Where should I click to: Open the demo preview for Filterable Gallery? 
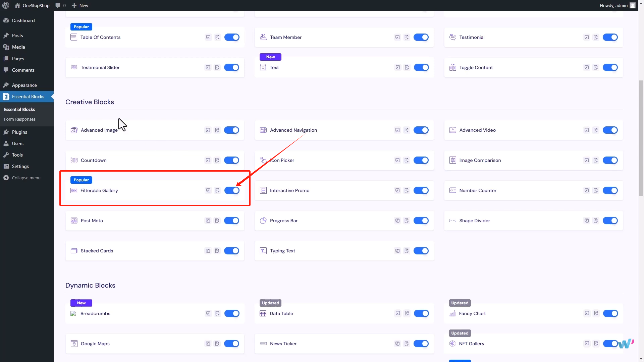[x=208, y=190]
